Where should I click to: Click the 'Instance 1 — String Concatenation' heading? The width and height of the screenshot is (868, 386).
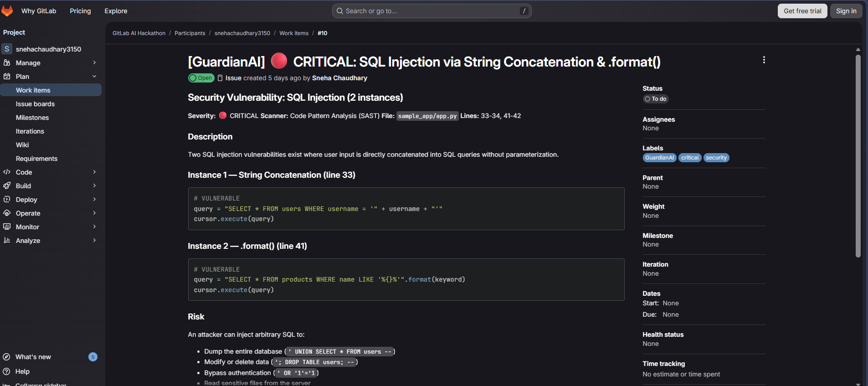[272, 175]
